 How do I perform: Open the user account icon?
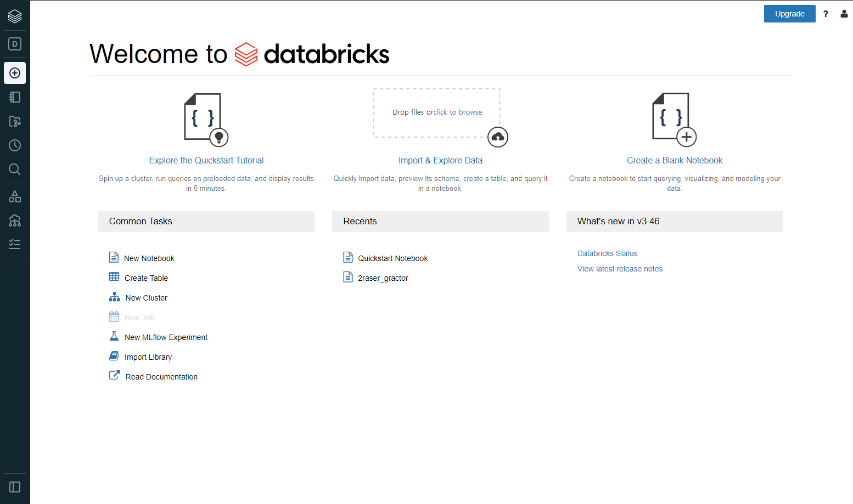844,14
